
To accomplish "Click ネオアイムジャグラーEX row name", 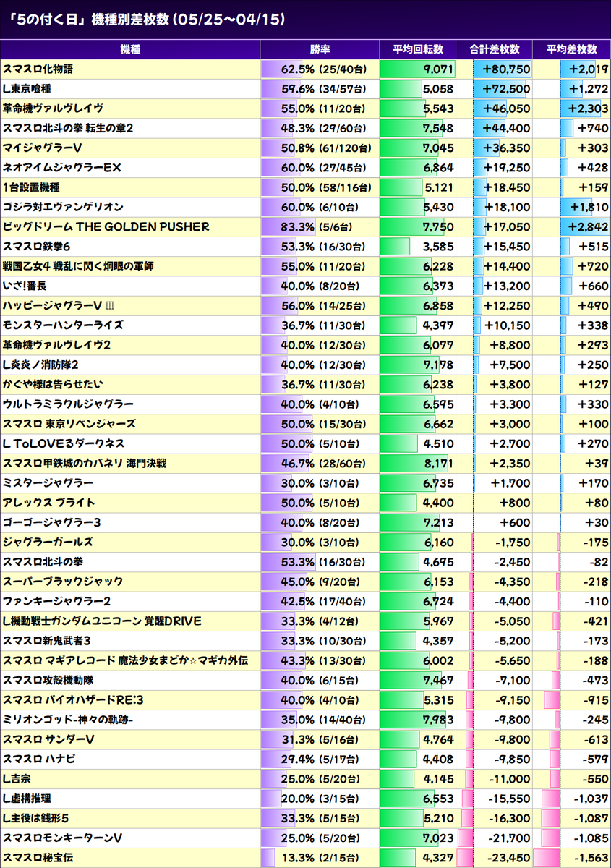I will pyautogui.click(x=61, y=168).
